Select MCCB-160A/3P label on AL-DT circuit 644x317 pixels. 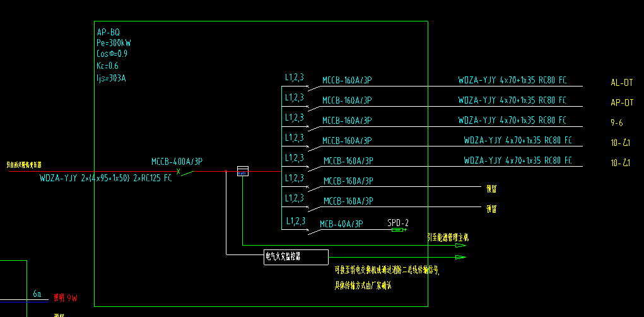[347, 80]
